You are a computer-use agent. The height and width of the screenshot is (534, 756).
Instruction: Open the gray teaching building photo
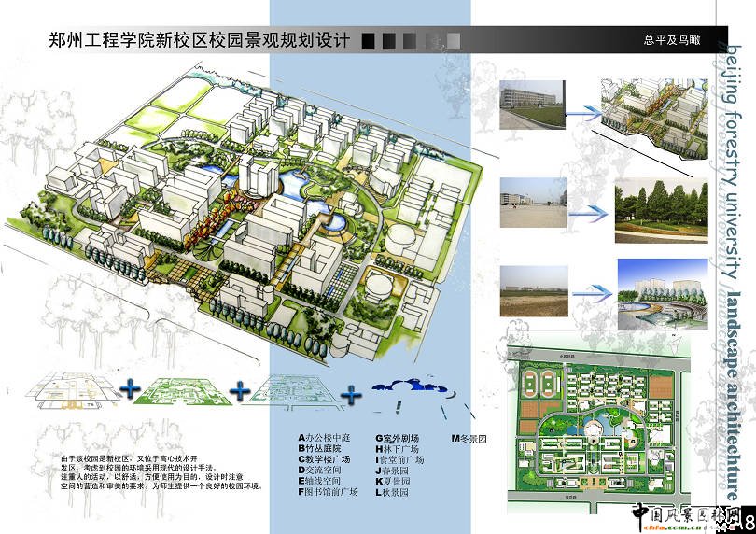[532, 105]
